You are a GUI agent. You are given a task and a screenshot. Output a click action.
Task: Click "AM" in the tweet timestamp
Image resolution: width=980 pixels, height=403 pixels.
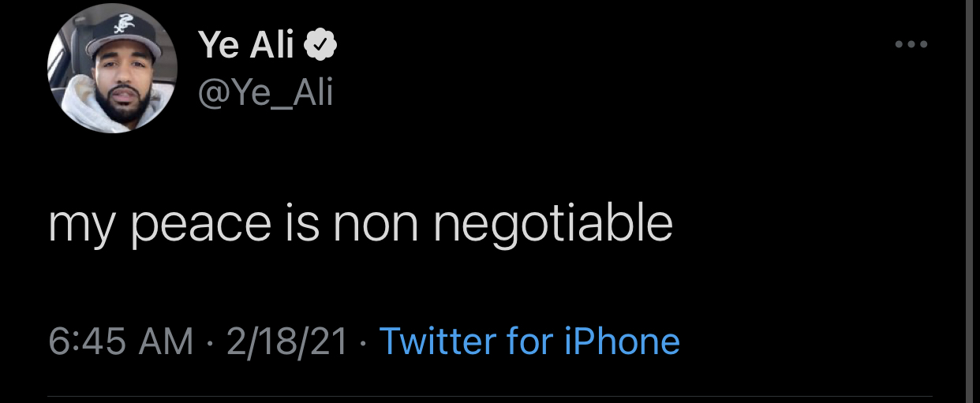pyautogui.click(x=166, y=341)
